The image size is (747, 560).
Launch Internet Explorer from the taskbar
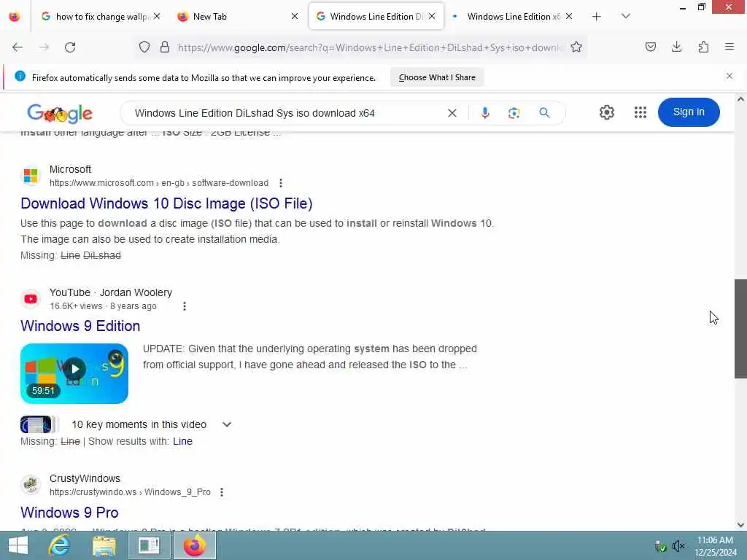60,545
